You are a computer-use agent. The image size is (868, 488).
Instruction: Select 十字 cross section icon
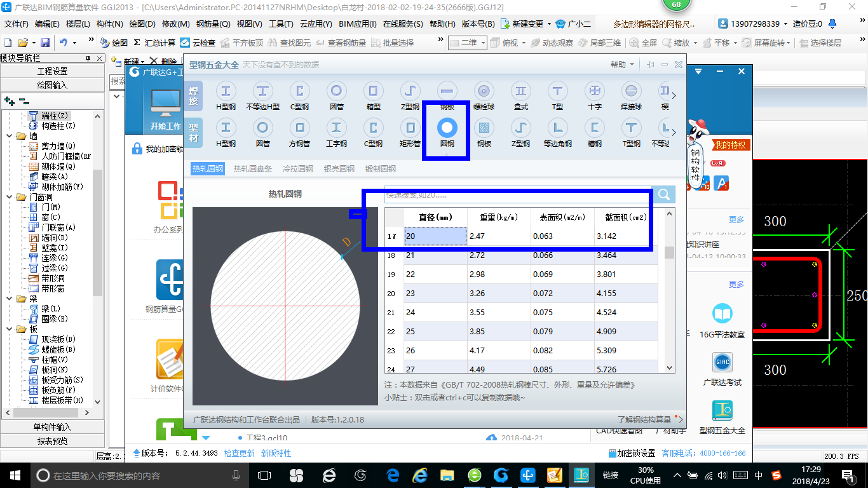(x=594, y=96)
